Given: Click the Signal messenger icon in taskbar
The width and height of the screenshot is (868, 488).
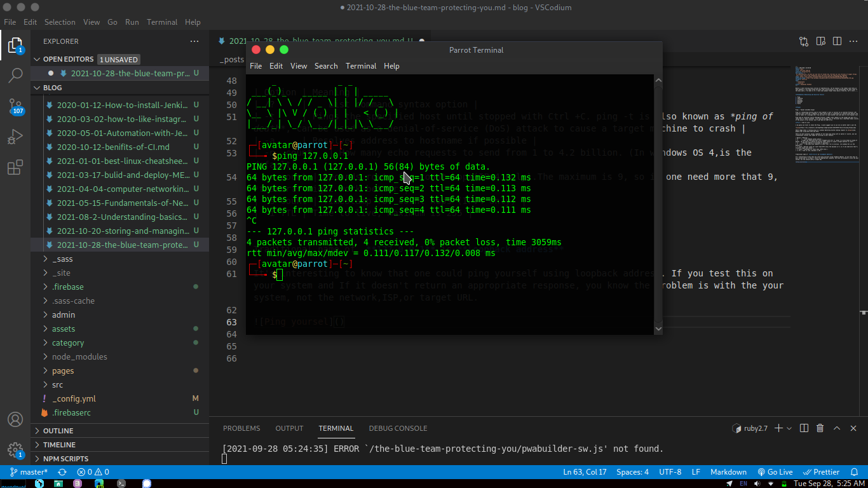Looking at the screenshot, I should (x=147, y=484).
